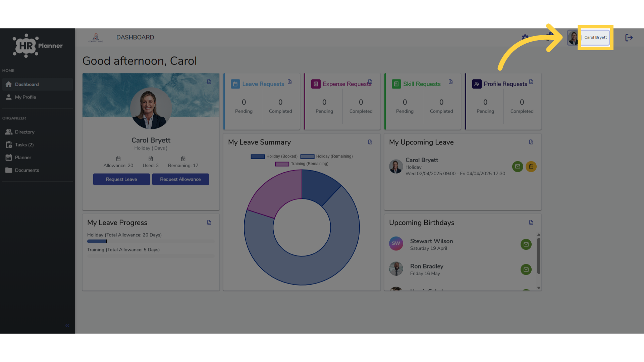Open the Carol Bryett user menu
The image size is (644, 362).
point(595,38)
